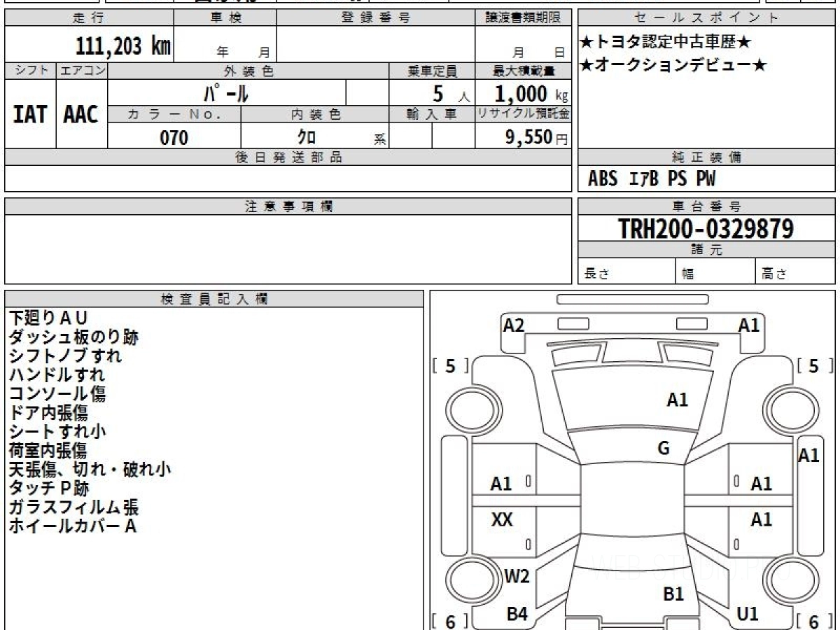Click the inspector note ハンドルすれ
This screenshot has height=630, width=840.
57,374
